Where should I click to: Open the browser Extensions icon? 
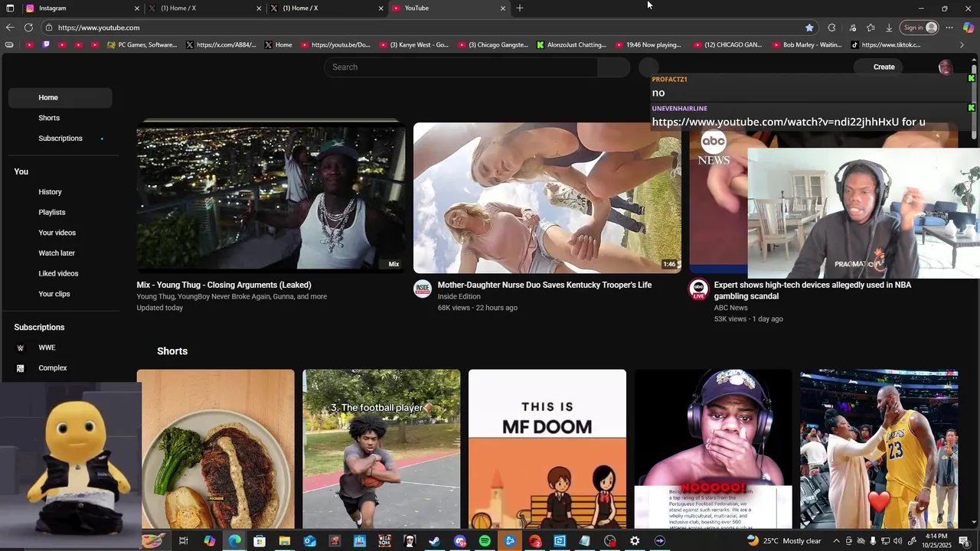[x=831, y=28]
